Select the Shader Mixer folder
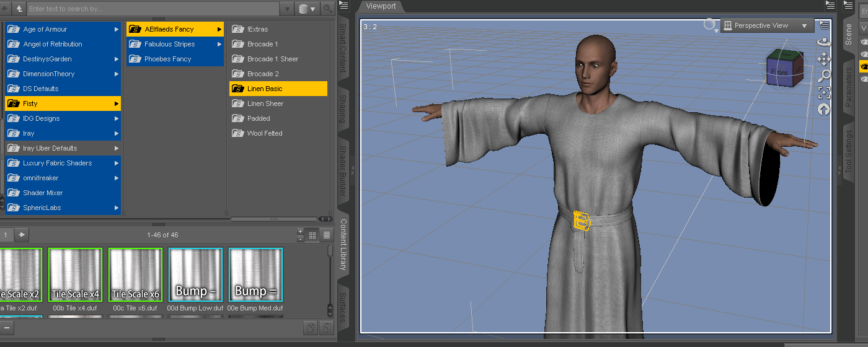 tap(63, 193)
